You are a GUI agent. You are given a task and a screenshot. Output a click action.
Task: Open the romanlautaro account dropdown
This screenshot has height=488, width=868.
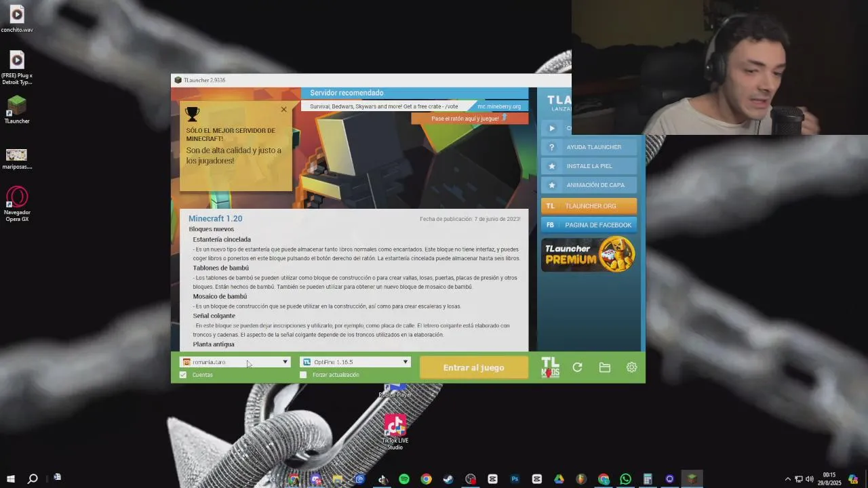(x=235, y=362)
